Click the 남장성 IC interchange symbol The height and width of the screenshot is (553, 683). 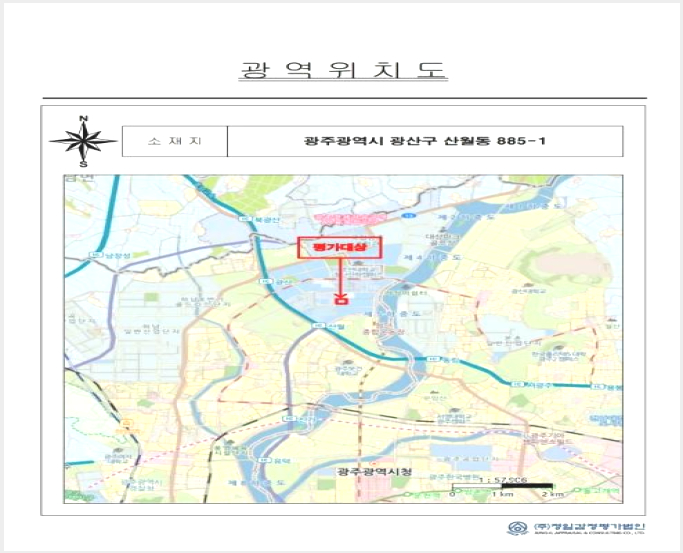[95, 256]
